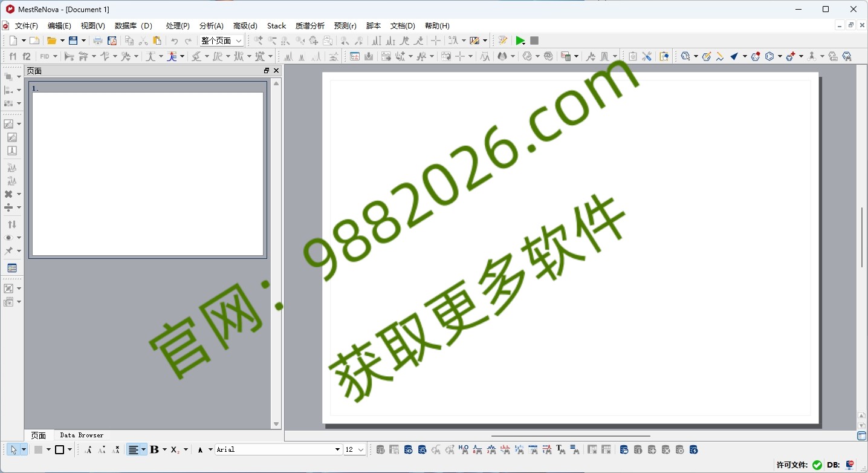Click the DB connection status icon
This screenshot has height=473, width=868.
[850, 465]
